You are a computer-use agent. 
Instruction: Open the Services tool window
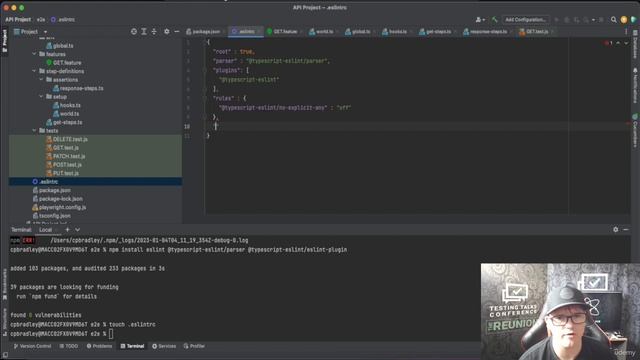pyautogui.click(x=164, y=346)
